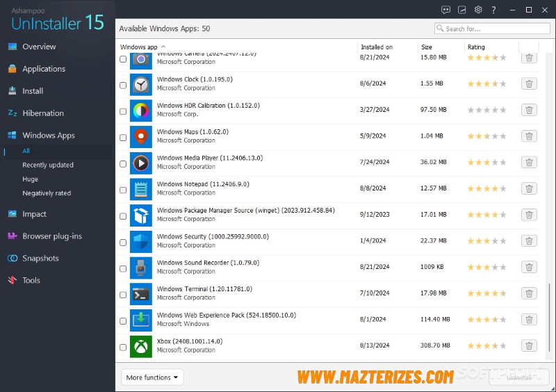Image resolution: width=556 pixels, height=392 pixels.
Task: Select Windows Web Experience Pack checkbox
Action: click(123, 321)
